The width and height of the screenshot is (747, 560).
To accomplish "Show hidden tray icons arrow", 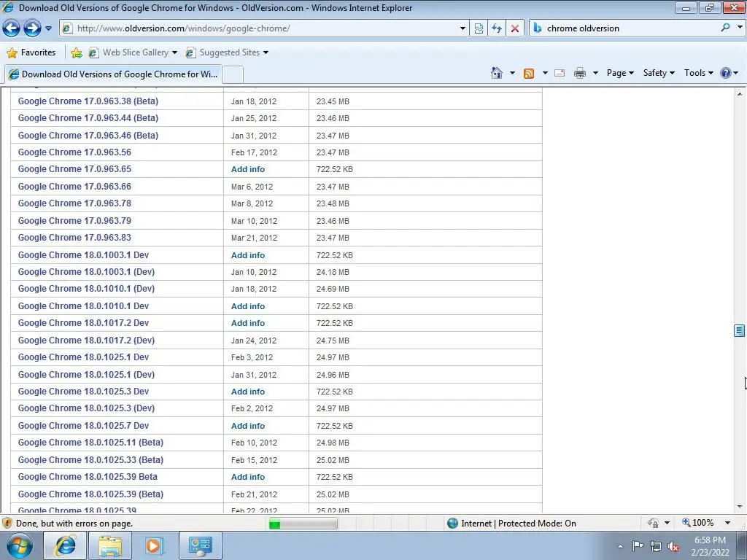I will [x=620, y=546].
